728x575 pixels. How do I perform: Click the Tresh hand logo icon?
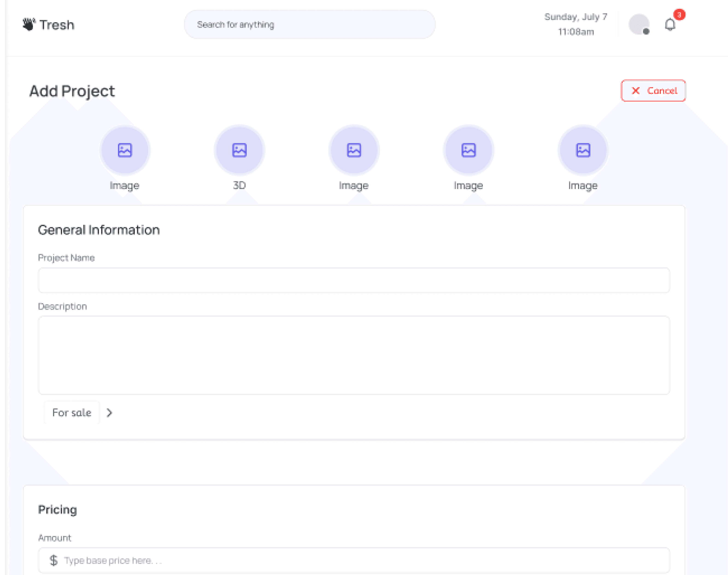pos(29,24)
